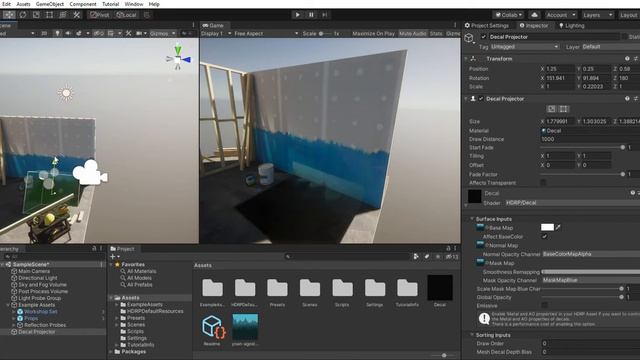640x360 pixels.
Task: Select the Rect transform tool
Action: pos(49,15)
